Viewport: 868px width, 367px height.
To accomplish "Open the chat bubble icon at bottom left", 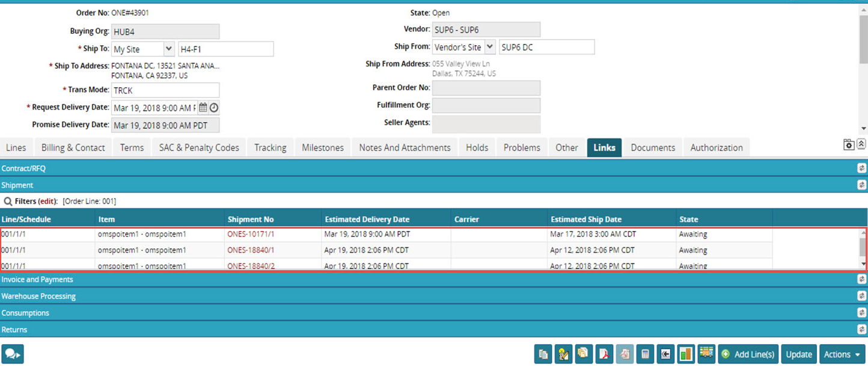I will tap(13, 354).
